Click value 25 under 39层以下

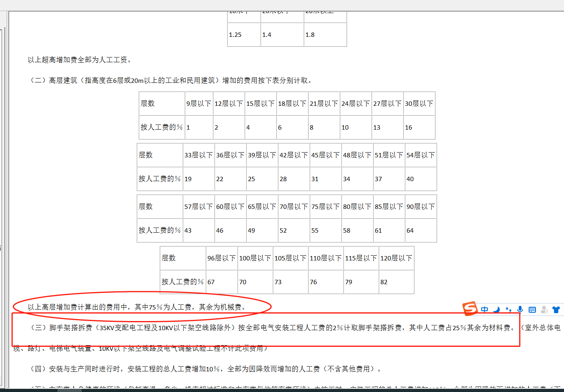pos(262,179)
